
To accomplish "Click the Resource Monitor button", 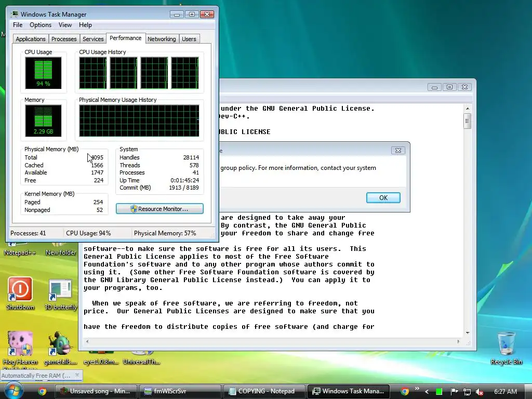I will [x=159, y=209].
